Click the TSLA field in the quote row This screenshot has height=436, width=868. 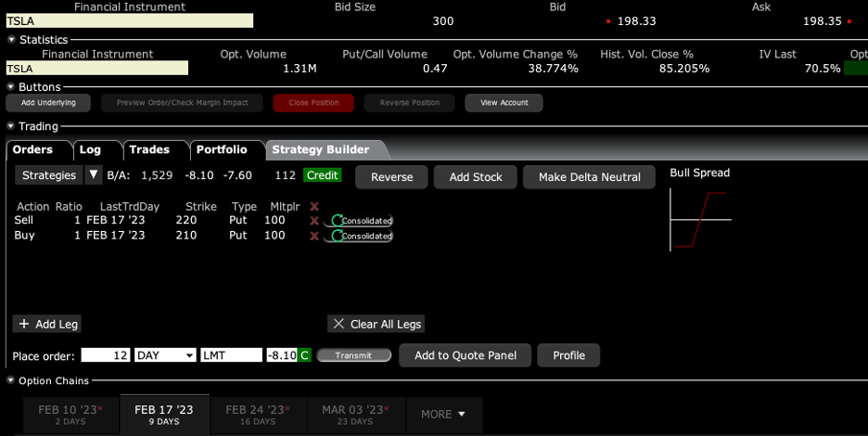pos(130,21)
